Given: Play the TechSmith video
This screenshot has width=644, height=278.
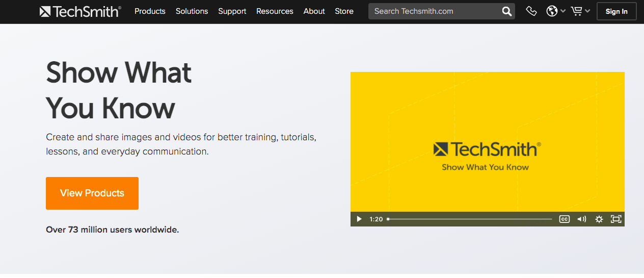Looking at the screenshot, I should coord(359,219).
